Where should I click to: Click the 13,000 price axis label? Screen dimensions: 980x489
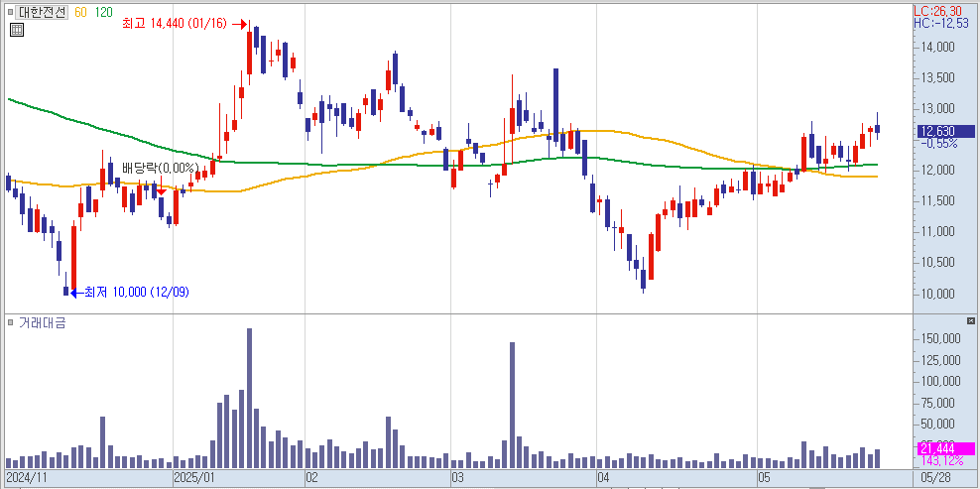click(x=939, y=109)
